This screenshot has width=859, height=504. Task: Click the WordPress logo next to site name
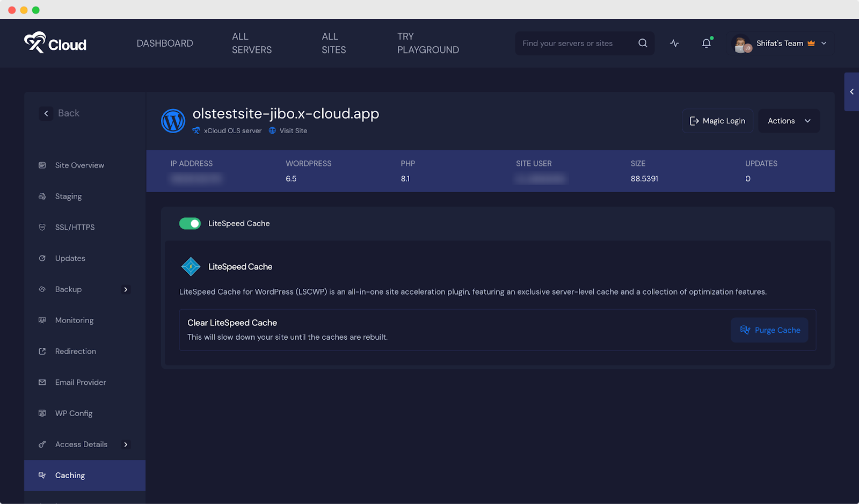173,121
